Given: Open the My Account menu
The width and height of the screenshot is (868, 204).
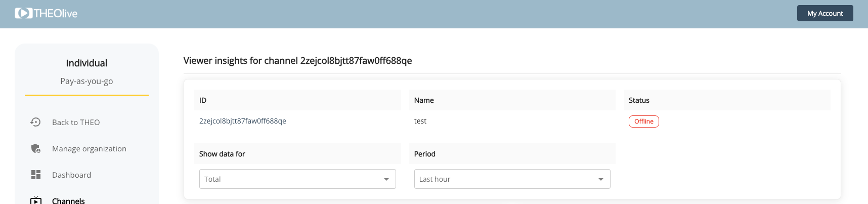Looking at the screenshot, I should (x=824, y=13).
